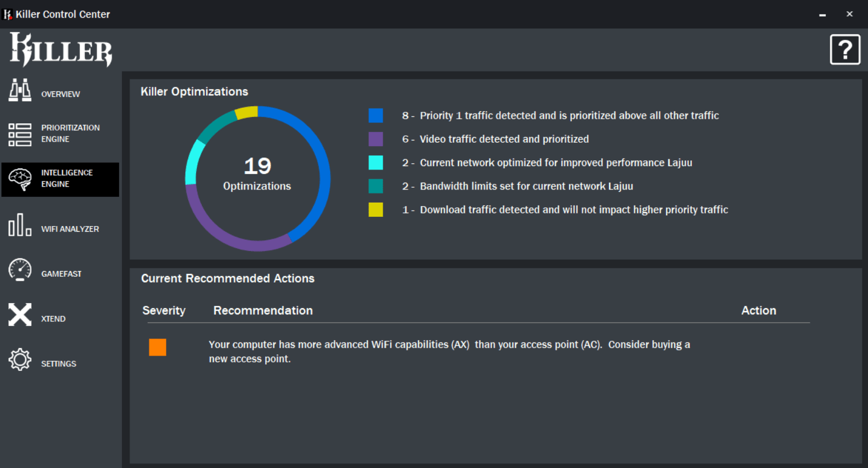Viewport: 868px width, 468px height.
Task: Open the WiFi Analyzer bar chart icon
Action: (x=20, y=224)
